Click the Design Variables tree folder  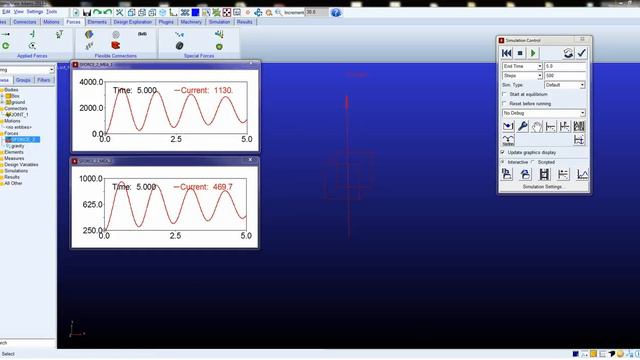(21, 164)
